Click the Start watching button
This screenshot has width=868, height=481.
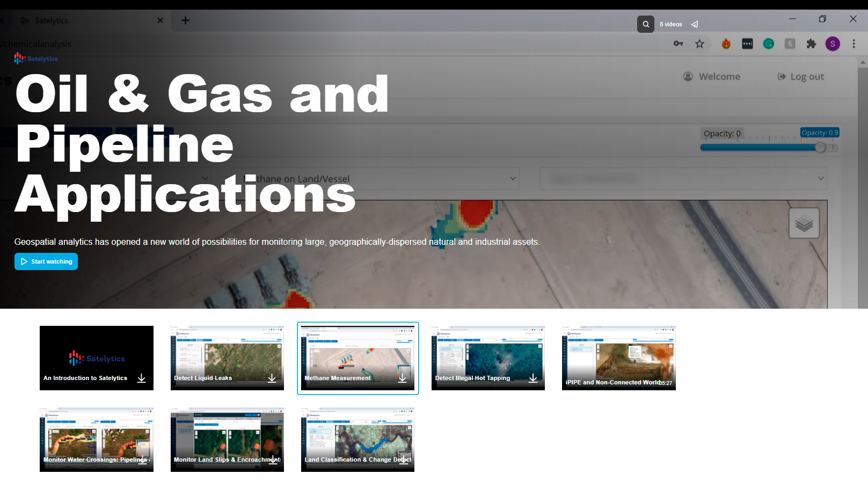(46, 261)
